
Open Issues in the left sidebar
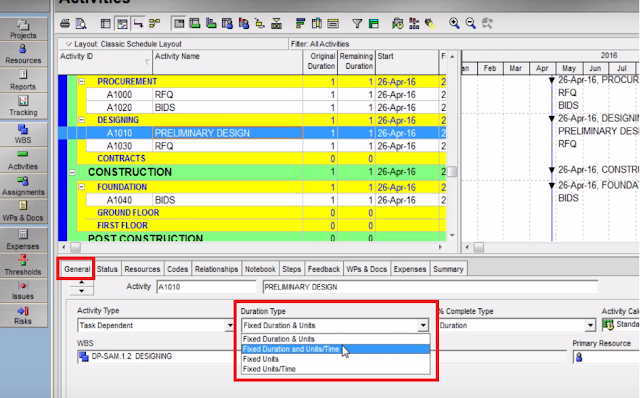(23, 291)
